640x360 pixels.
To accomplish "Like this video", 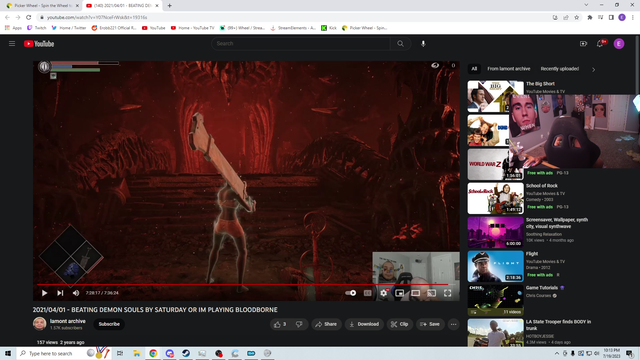I will (x=280, y=324).
